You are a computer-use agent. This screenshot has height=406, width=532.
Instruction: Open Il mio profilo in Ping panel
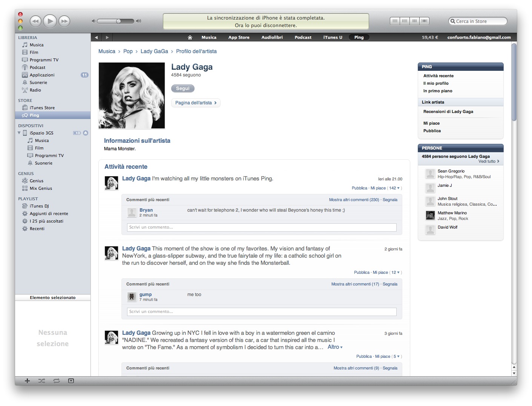[436, 83]
